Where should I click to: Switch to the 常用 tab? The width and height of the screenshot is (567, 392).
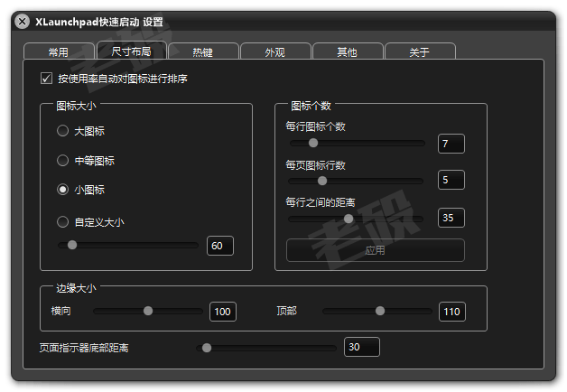click(x=59, y=51)
